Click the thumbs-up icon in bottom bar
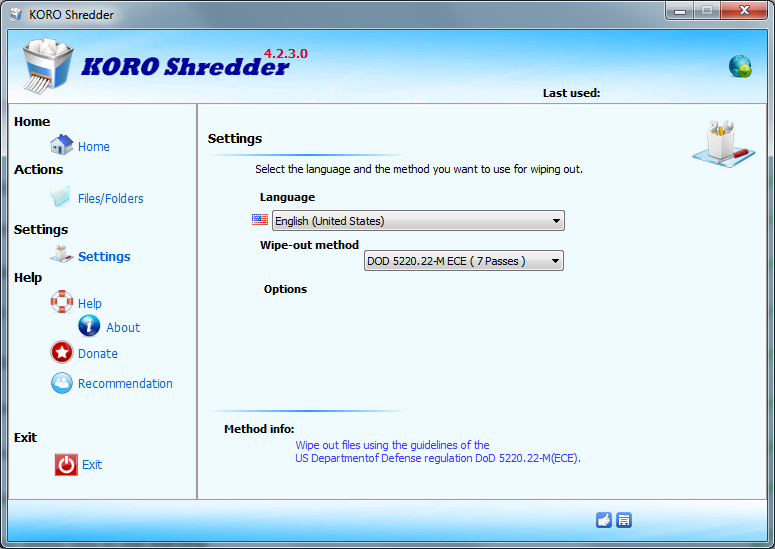 coord(604,520)
